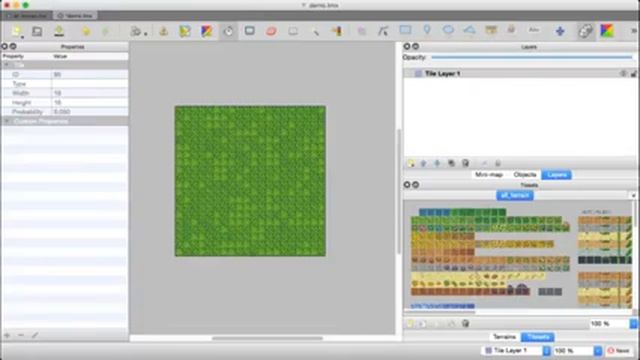Screen dimensions: 640x360
Task: Click Lower Layer arrow in Layers panel
Action: 437,163
